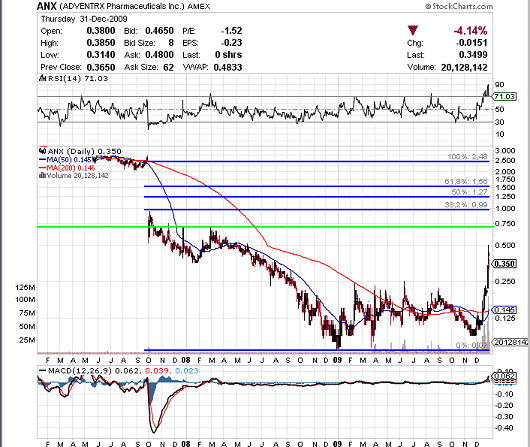Click the volume bars icon in the legend
The image size is (530, 447).
[43, 175]
